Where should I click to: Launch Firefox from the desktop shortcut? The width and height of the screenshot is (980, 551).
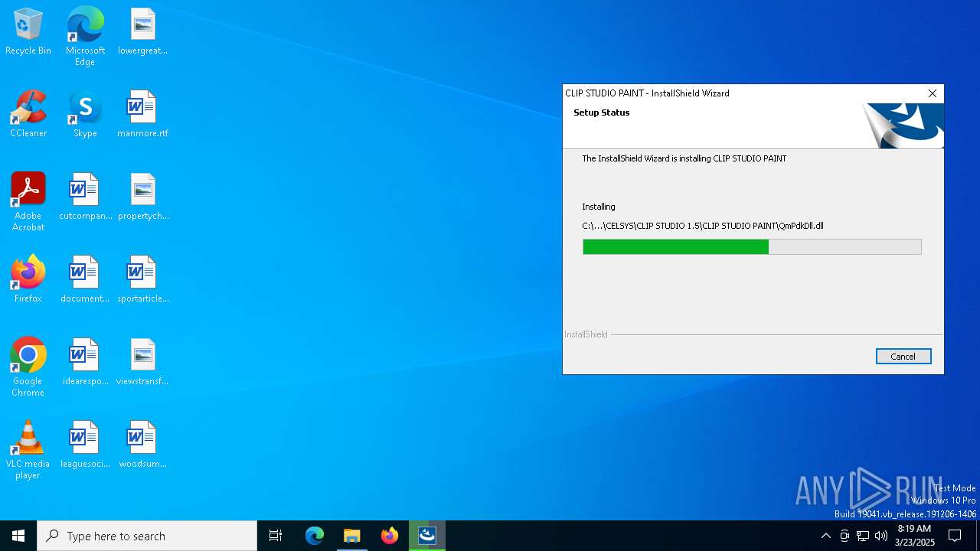tap(28, 280)
